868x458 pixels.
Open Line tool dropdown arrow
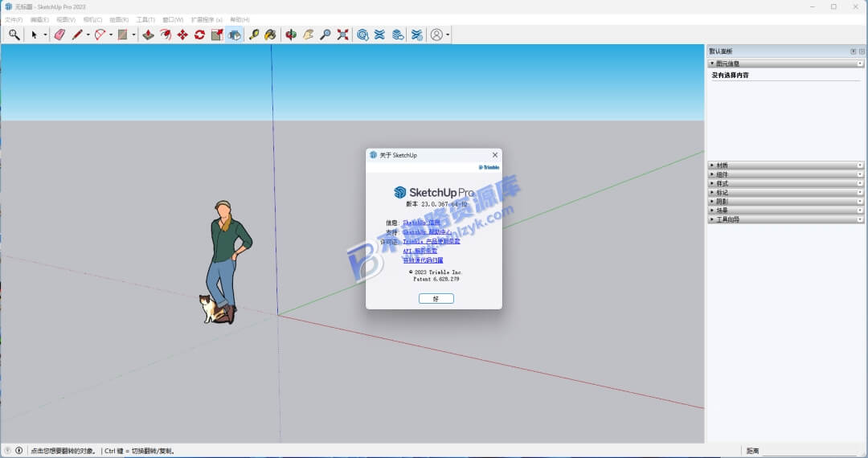pyautogui.click(x=88, y=35)
